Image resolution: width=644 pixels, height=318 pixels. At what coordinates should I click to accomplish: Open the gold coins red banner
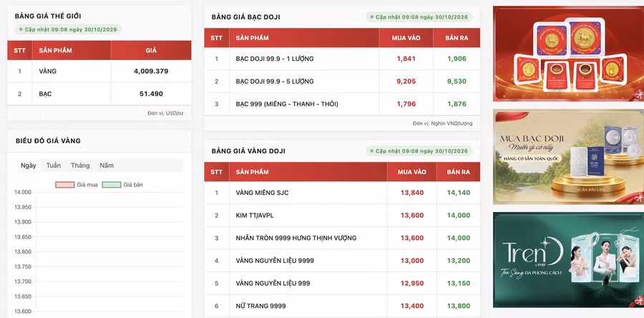[568, 54]
